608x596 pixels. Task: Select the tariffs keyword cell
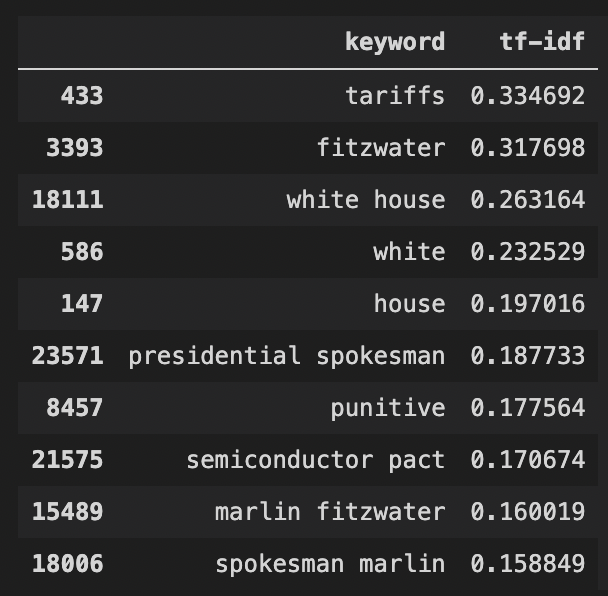pyautogui.click(x=395, y=96)
